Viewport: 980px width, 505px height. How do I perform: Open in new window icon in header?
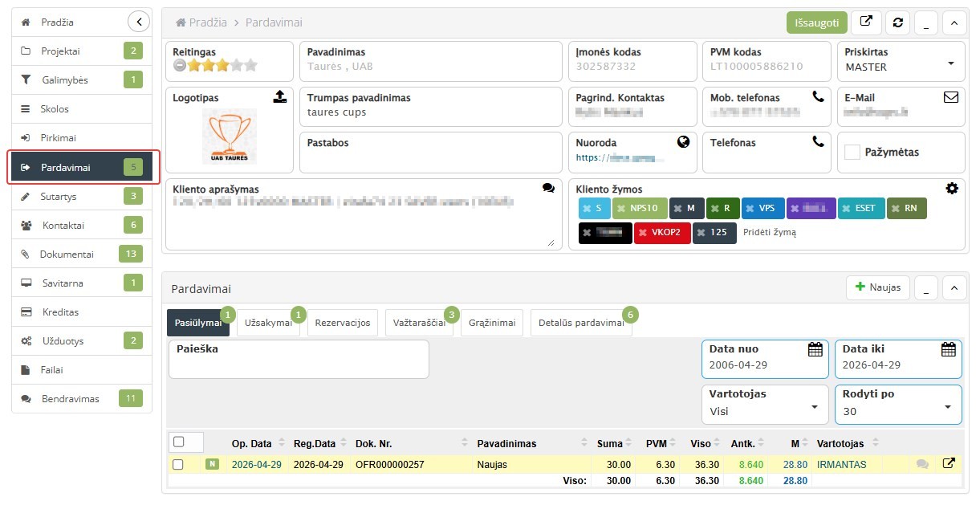coord(866,22)
